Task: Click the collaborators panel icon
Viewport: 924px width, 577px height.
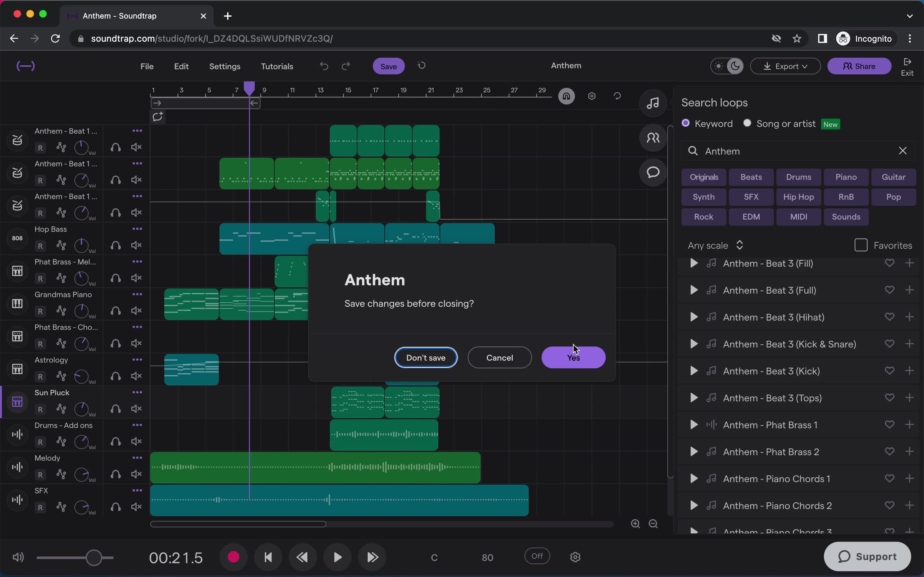Action: (653, 138)
